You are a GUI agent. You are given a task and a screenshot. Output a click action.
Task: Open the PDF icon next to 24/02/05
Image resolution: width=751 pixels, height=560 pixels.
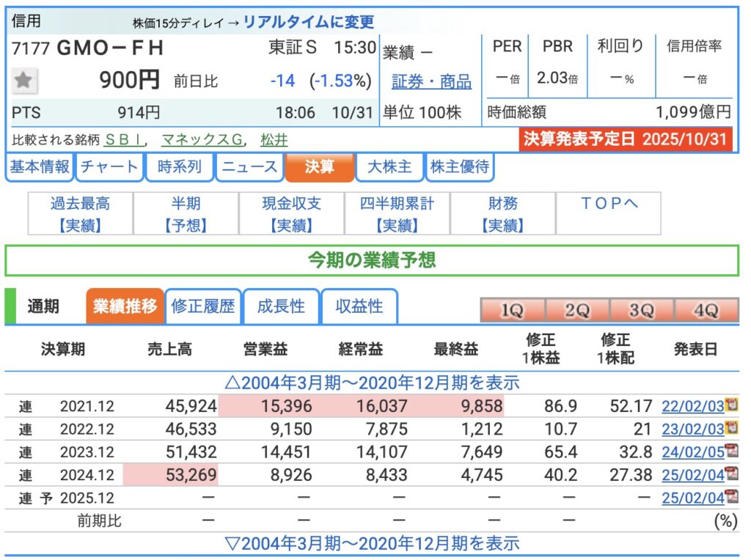pos(730,452)
